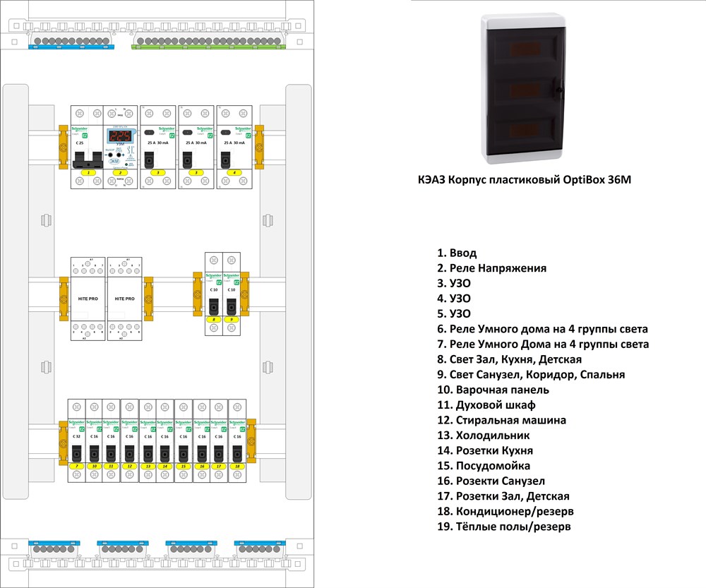Viewport: 706px width, 588px height.
Task: Click the minus button on the voltage relay
Action: click(x=111, y=155)
